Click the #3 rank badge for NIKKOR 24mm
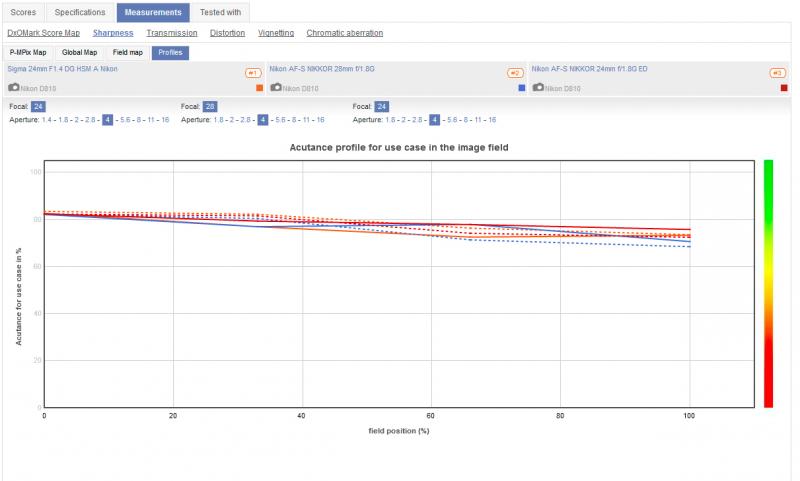 click(x=778, y=73)
